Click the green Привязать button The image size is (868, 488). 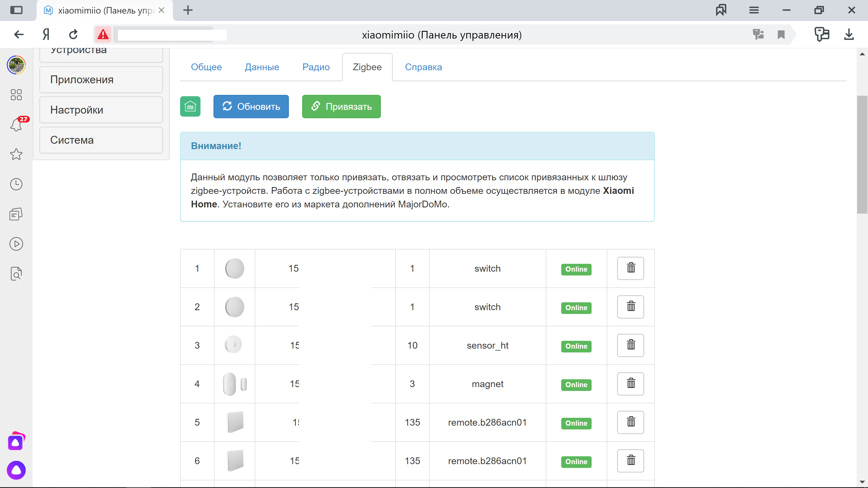(341, 107)
